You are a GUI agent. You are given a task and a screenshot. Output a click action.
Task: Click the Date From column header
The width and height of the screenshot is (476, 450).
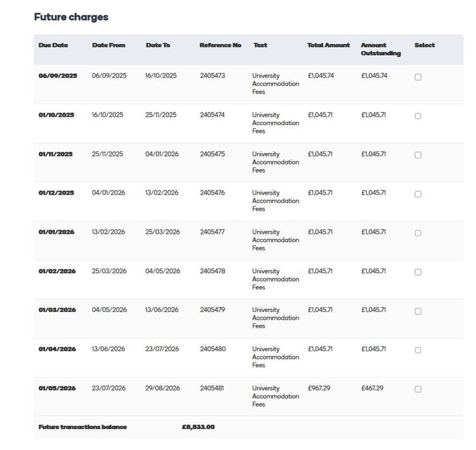click(108, 45)
